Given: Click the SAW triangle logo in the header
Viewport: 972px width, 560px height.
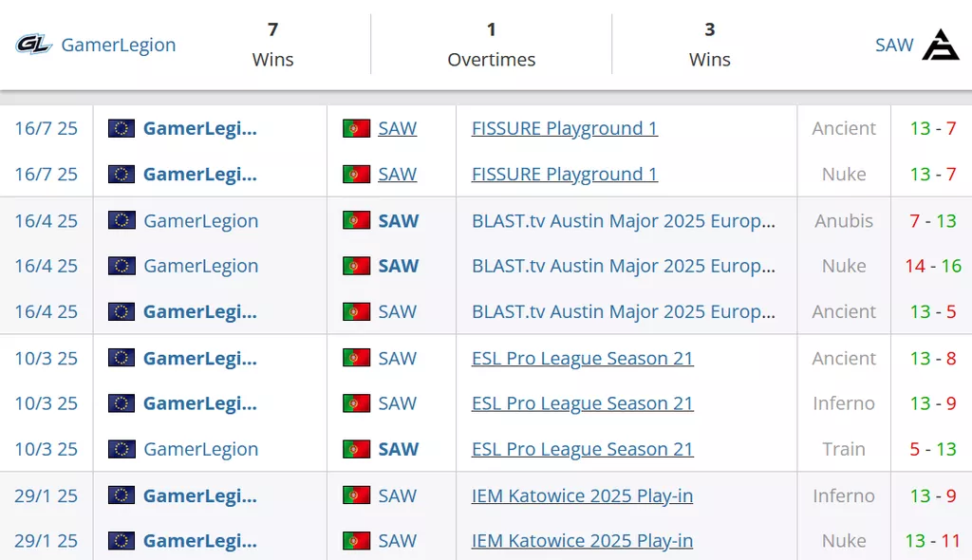Looking at the screenshot, I should click(x=941, y=45).
